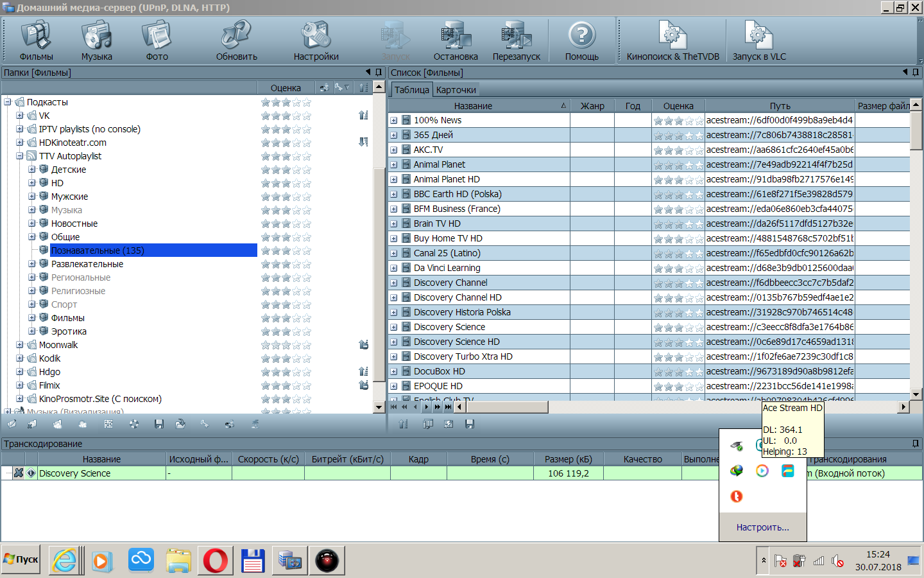Viewport: 924px width, 578px height.
Task: Open the Фильмы (Movies) toolbar section
Action: pyautogui.click(x=37, y=40)
